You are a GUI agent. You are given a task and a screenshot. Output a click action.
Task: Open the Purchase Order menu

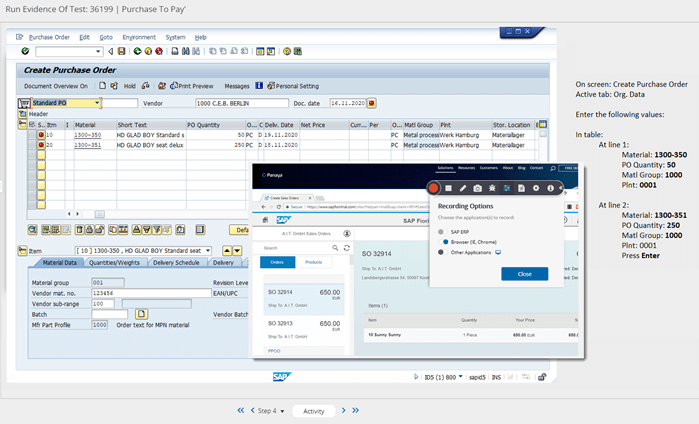point(49,37)
